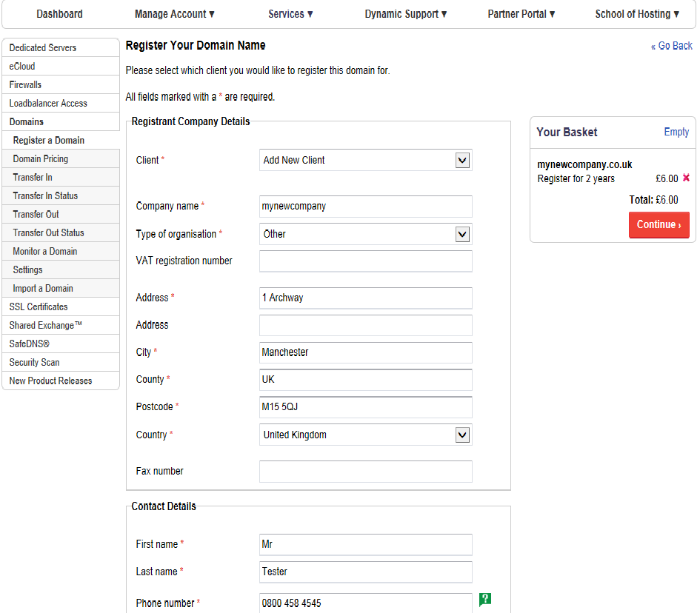Focus the City field
Screen dimensions: 700x613
tap(366, 352)
